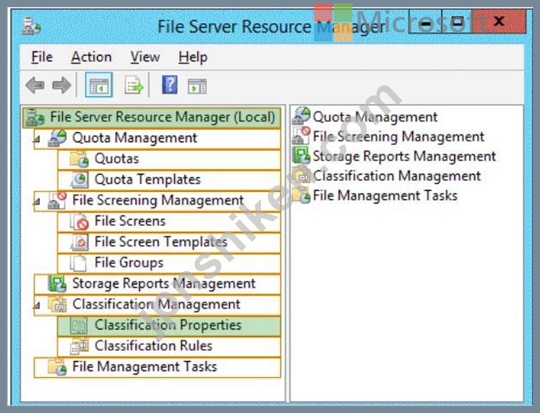Collapse the Quota Management tree node
The height and width of the screenshot is (413, 540).
click(x=37, y=139)
